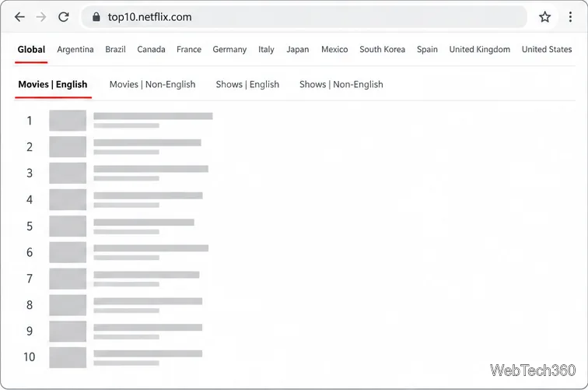
Task: Open the Canada tab
Action: pos(151,50)
